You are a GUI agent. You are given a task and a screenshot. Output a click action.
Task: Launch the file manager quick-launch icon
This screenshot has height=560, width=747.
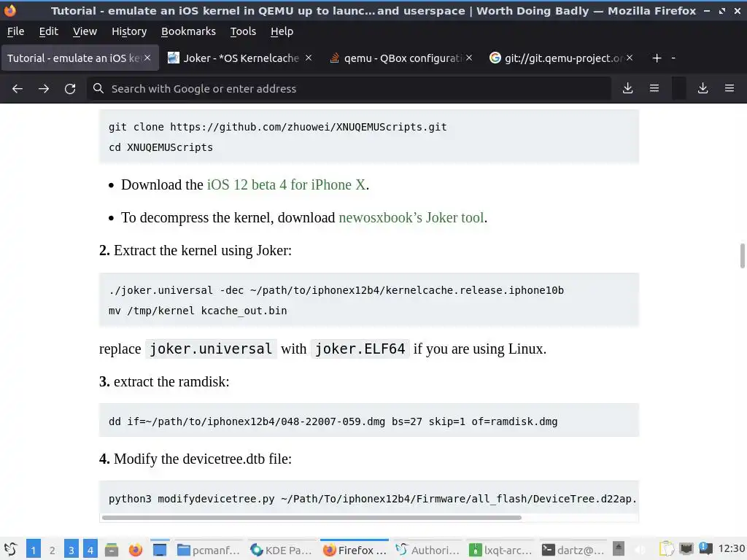112,550
